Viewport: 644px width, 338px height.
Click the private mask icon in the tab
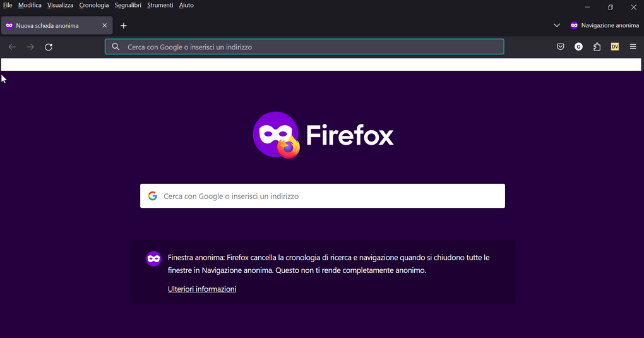(9, 25)
